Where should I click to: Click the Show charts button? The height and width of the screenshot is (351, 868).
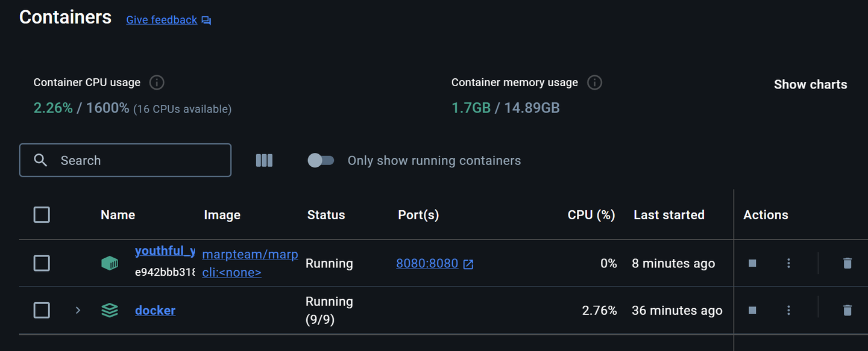coord(810,84)
